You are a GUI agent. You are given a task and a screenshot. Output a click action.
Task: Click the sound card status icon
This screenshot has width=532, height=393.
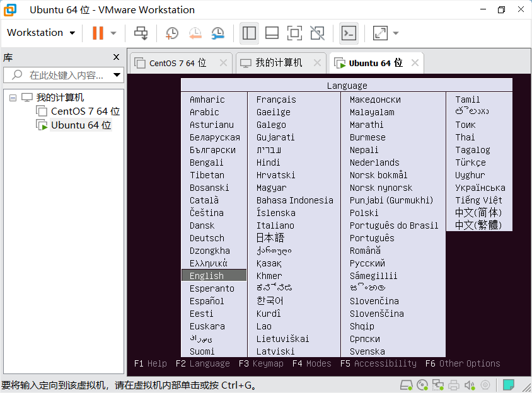pyautogui.click(x=470, y=385)
